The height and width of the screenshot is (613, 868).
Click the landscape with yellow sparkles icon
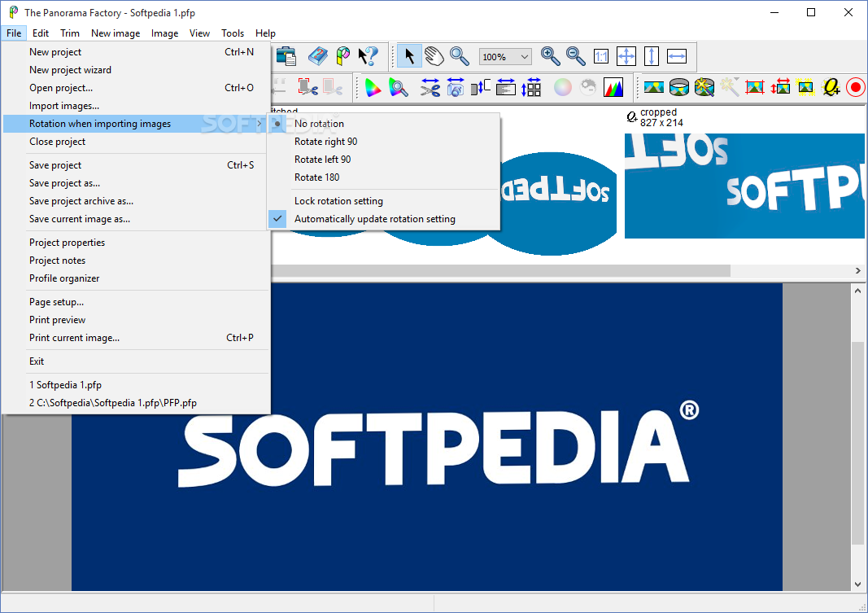click(x=805, y=87)
